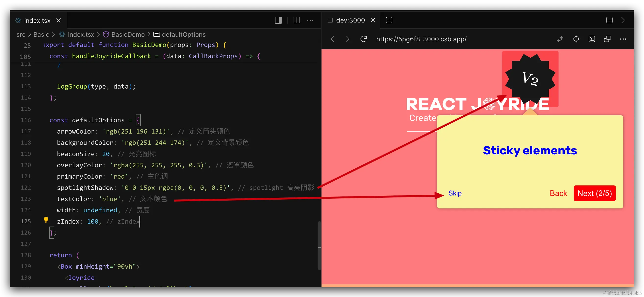Image resolution: width=644 pixels, height=297 pixels.
Task: Click Basic folder in the breadcrumb
Action: tap(41, 34)
